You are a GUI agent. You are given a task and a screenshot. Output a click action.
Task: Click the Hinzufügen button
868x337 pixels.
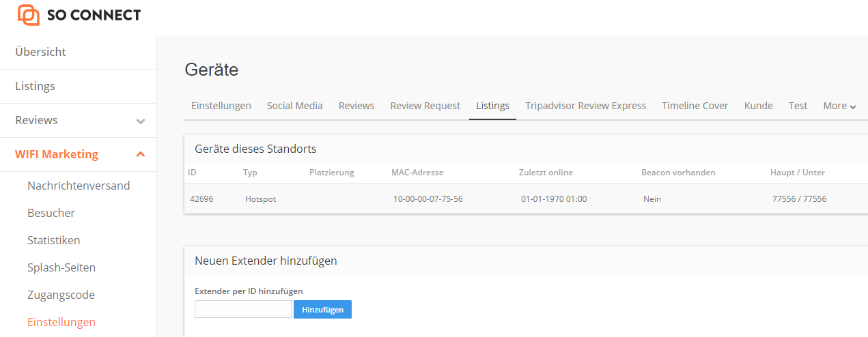(x=322, y=309)
